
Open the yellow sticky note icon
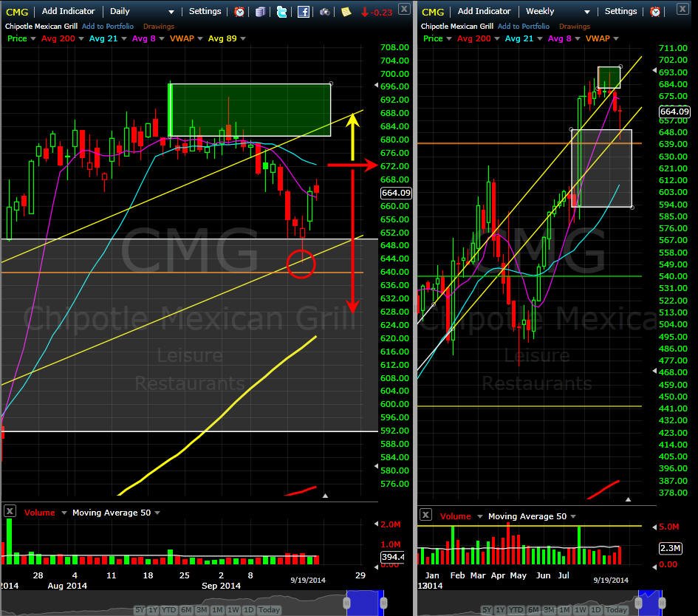[346, 12]
